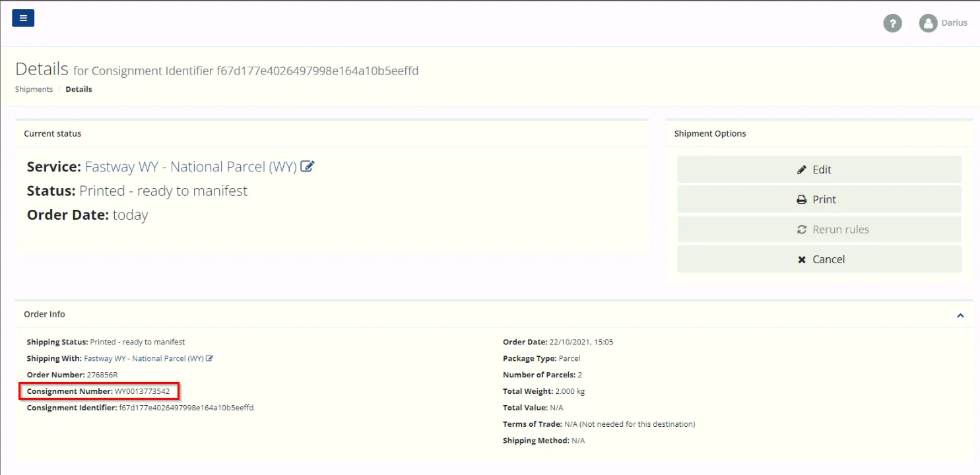Click the Print shipment button

[x=819, y=199]
